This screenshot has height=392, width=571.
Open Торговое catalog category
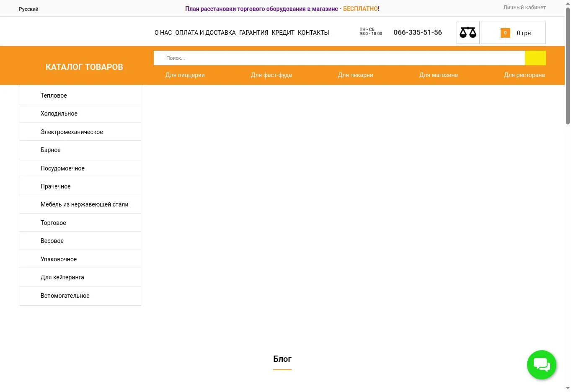[x=80, y=222]
